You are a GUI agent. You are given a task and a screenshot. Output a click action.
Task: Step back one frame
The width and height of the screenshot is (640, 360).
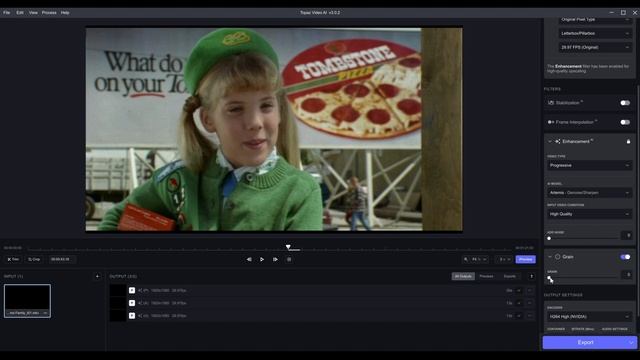(249, 259)
